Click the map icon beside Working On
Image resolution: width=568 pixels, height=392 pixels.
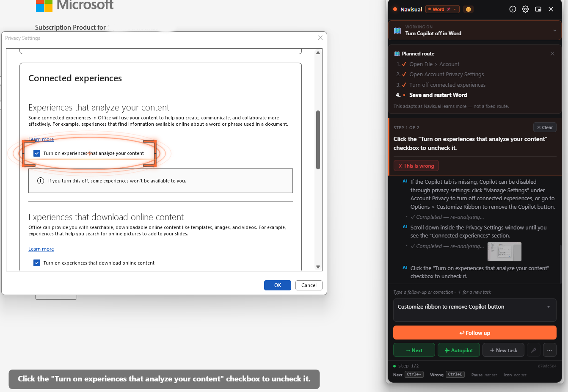pos(397,30)
